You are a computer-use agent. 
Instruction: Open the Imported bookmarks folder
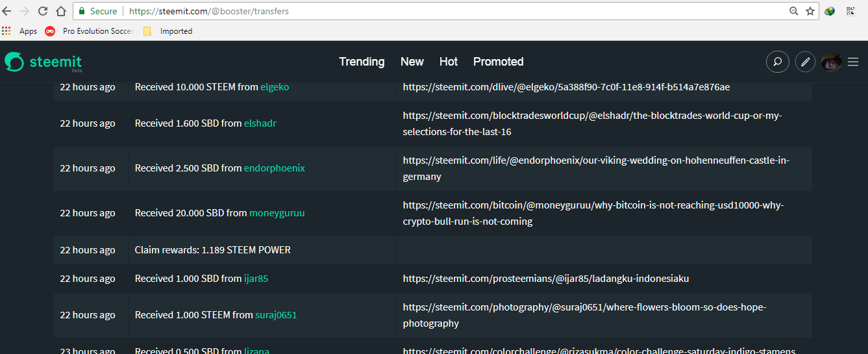click(x=167, y=31)
